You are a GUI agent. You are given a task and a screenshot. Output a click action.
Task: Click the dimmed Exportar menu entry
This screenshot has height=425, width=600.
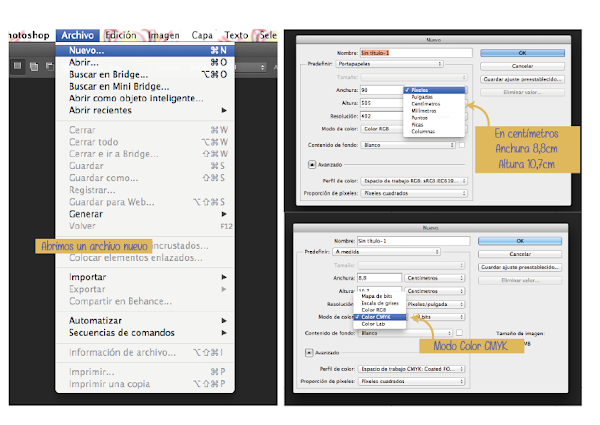tap(145, 289)
